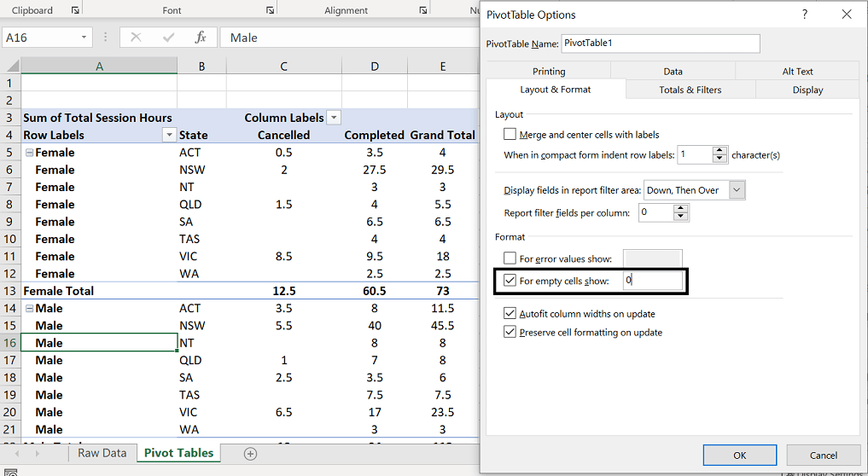Enable For error values show checkbox
Image resolution: width=868 pixels, height=476 pixels.
click(510, 258)
